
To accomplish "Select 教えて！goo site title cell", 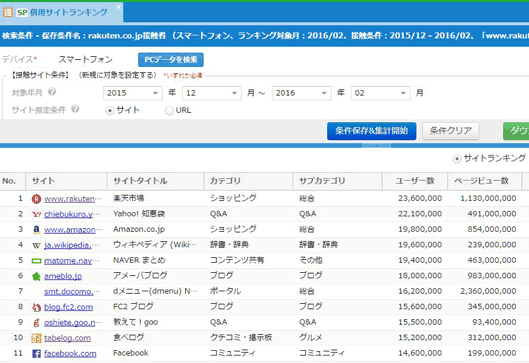I will click(x=136, y=322).
